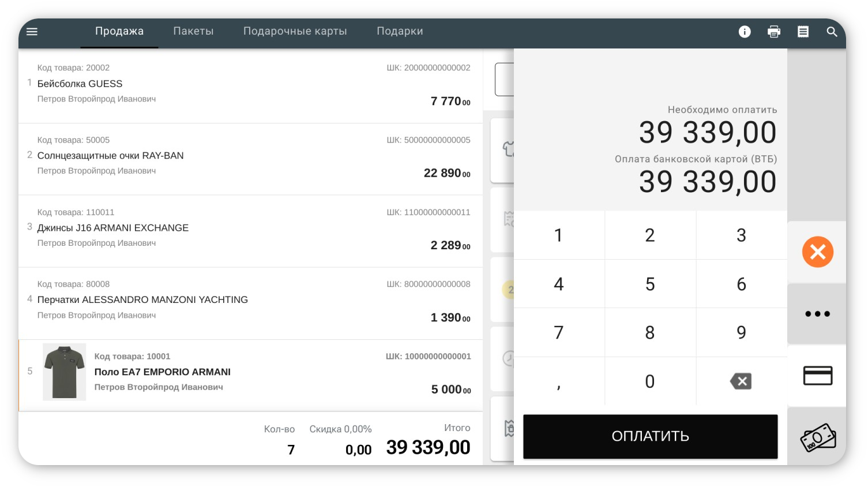The image size is (868, 487).
Task: Click the price 22 890 of RAY-BAN
Action: point(447,173)
